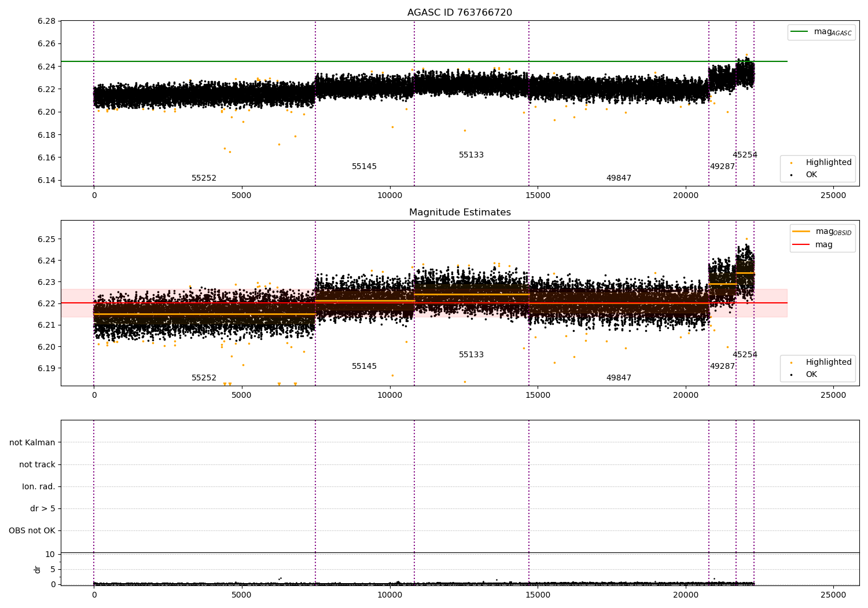Screen dimensions: 868x608
Task: Click obsid label 55145 in middle plot
Action: [x=364, y=367]
